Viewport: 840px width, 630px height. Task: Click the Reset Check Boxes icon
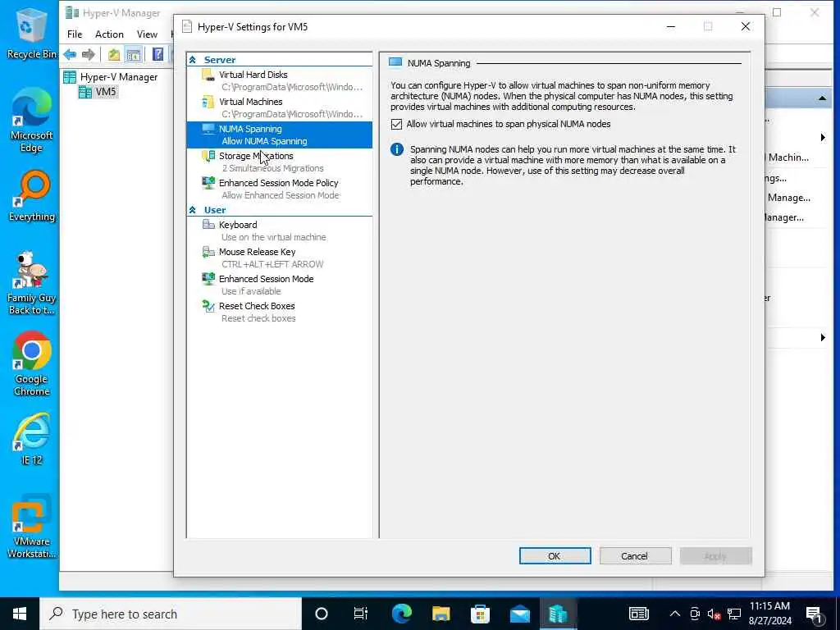[208, 306]
